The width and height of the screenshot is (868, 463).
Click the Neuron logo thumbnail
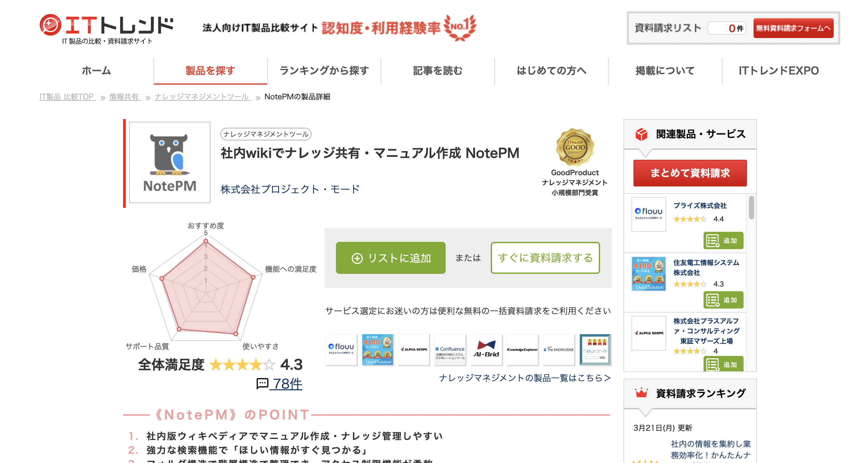[595, 350]
